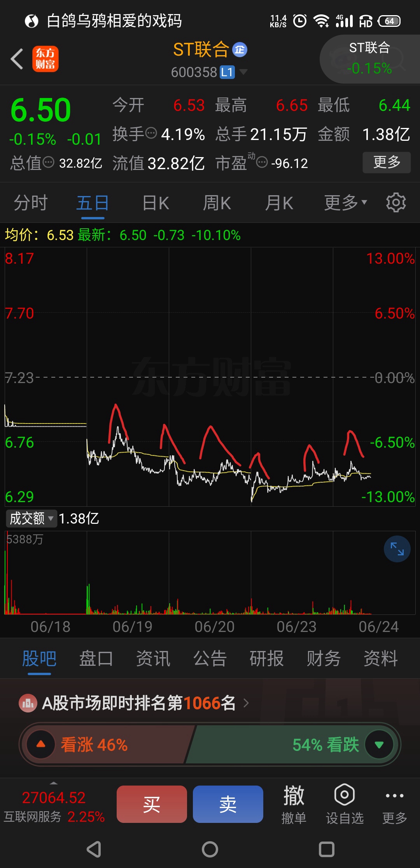Viewport: 420px width, 868px height.
Task: Open the 公告 tab
Action: tap(210, 659)
